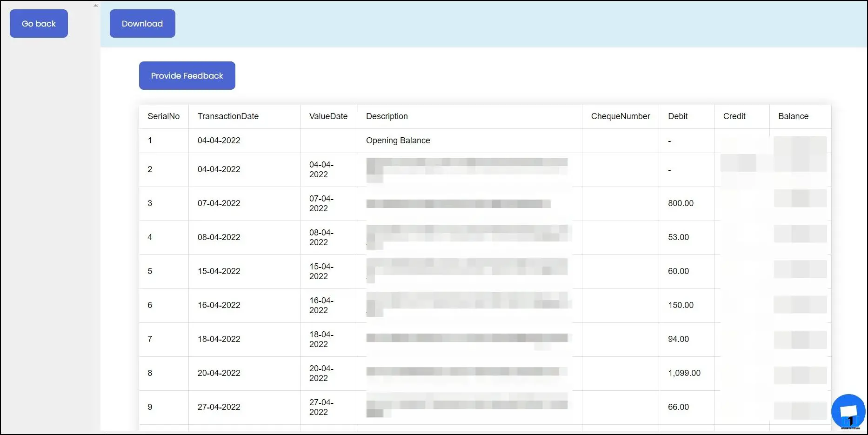
Task: Select debit amount 150.00
Action: tap(681, 305)
